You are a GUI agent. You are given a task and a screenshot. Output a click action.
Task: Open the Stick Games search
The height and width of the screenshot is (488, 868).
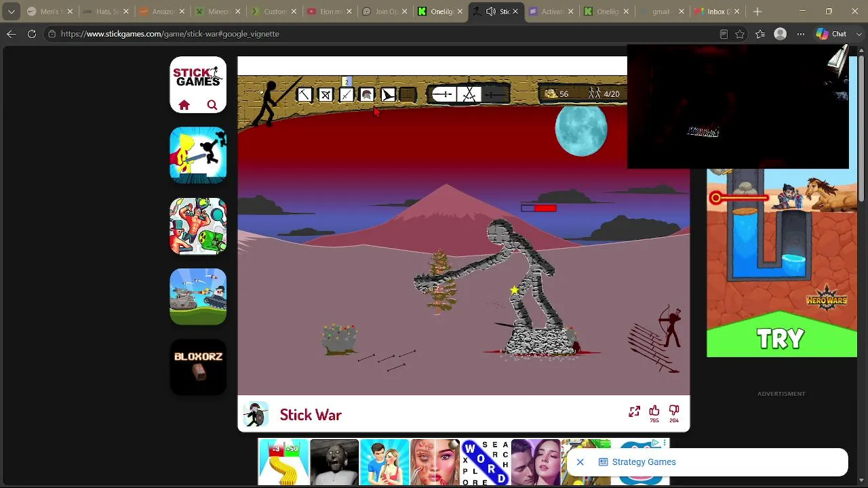(x=212, y=105)
